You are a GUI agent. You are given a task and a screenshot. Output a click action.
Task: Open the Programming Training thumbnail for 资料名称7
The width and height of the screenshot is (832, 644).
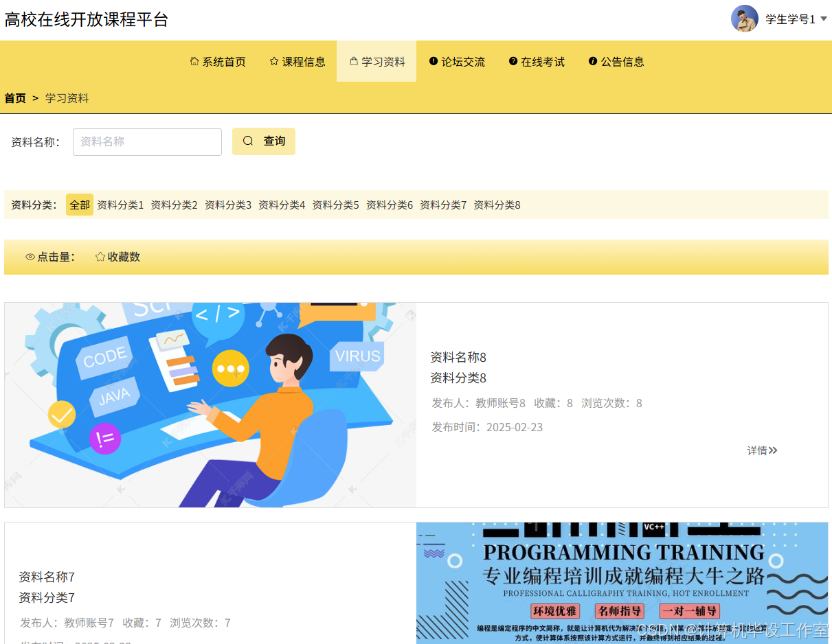(x=622, y=583)
